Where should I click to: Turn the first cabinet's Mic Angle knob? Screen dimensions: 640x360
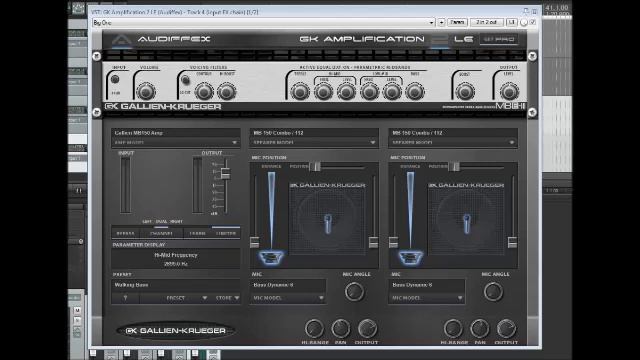354,291
